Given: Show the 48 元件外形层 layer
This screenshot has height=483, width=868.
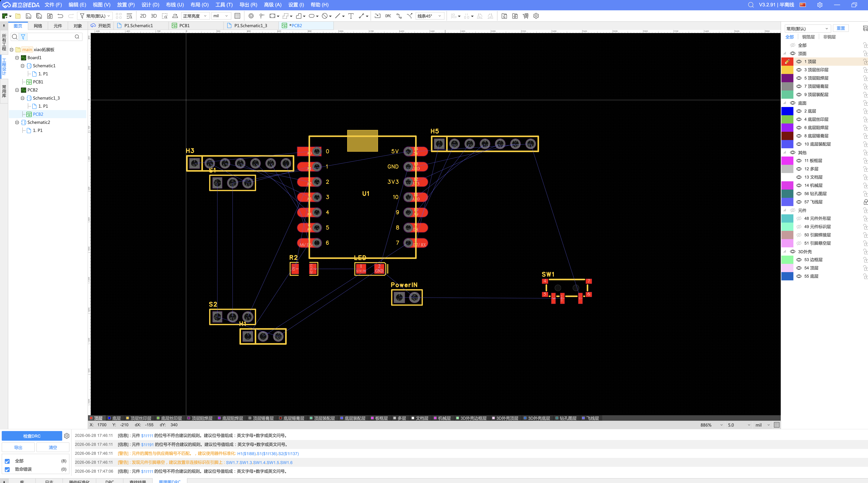Looking at the screenshot, I should (x=799, y=218).
